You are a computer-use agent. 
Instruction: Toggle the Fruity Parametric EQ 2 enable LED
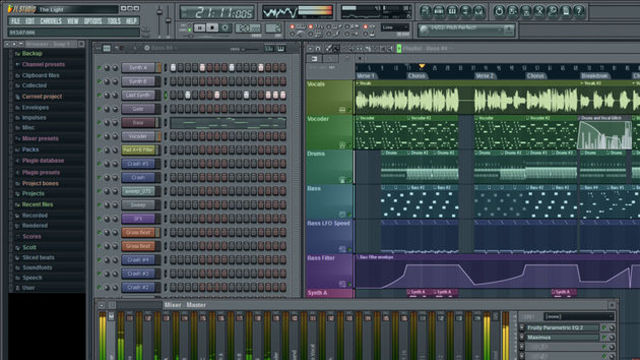604,328
